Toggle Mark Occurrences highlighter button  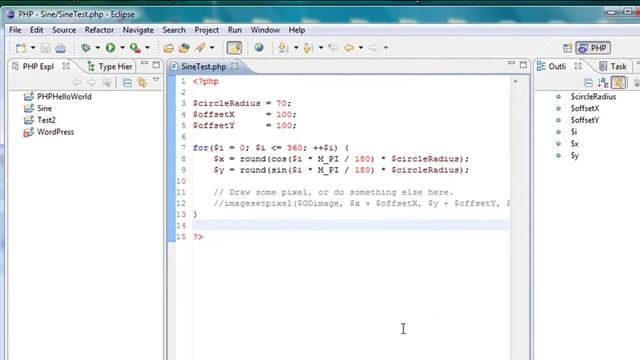point(234,48)
